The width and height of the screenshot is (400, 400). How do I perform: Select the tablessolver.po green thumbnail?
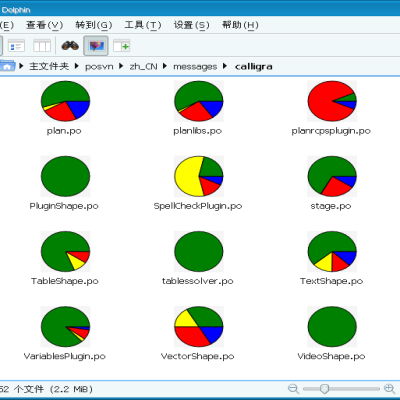click(199, 251)
